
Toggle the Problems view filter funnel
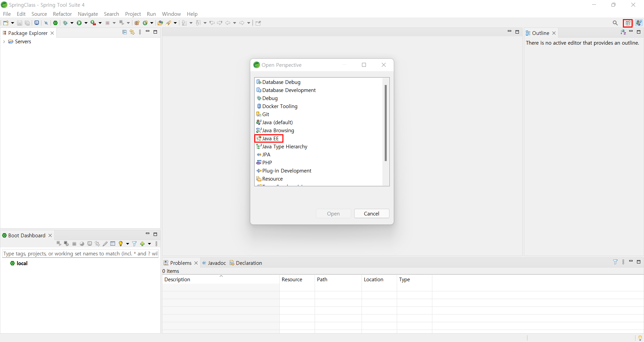(615, 262)
